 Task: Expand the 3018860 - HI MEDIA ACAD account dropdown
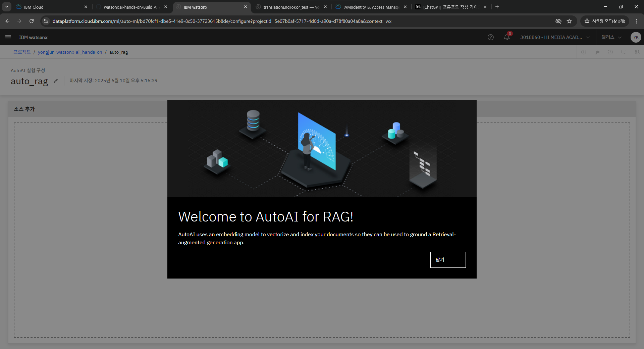pyautogui.click(x=555, y=37)
